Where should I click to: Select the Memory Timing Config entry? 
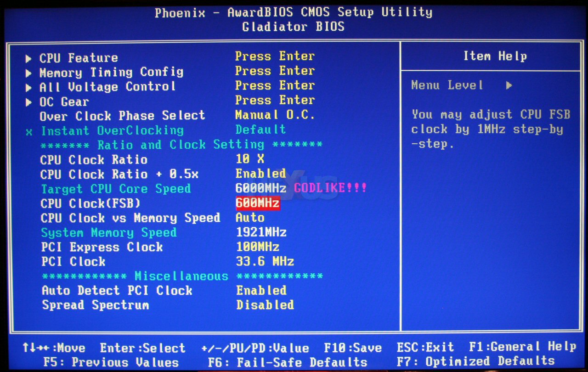point(111,73)
